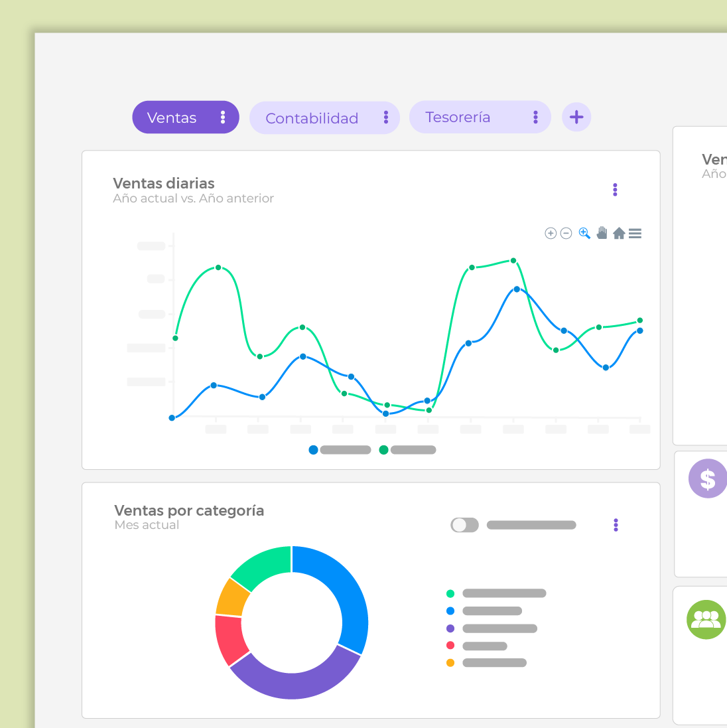Select the orange donut chart segment

[x=231, y=599]
